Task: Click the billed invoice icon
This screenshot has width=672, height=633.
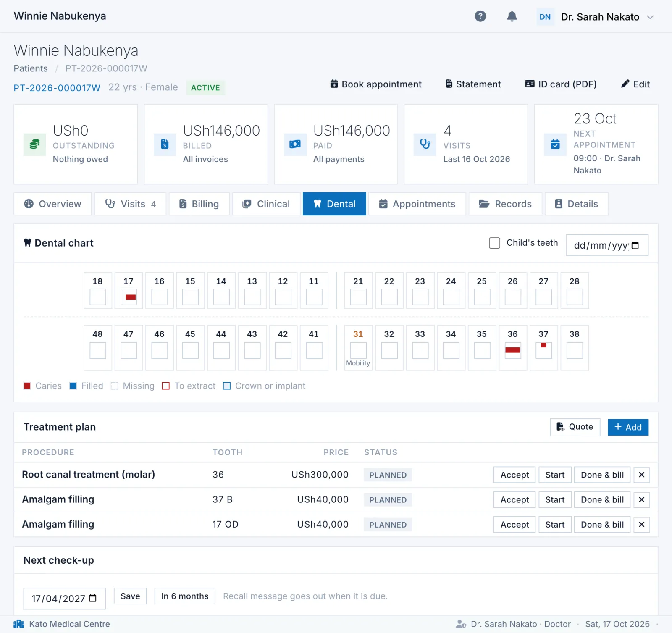Action: pyautogui.click(x=165, y=144)
